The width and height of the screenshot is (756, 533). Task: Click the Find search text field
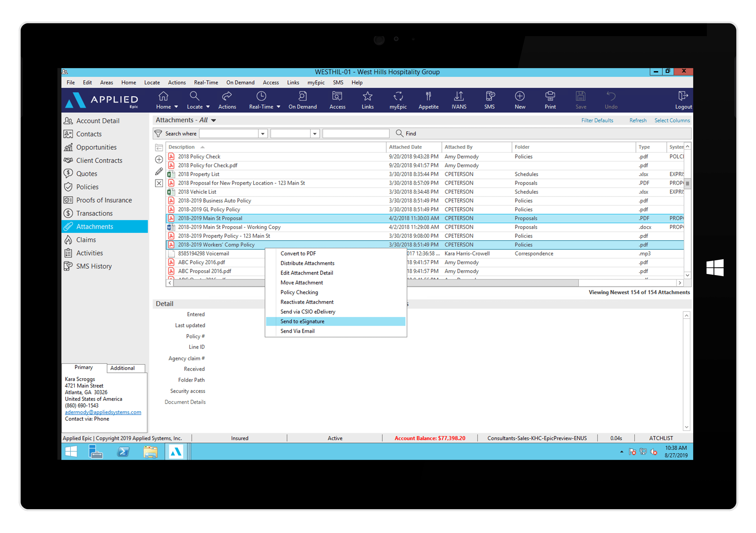[x=356, y=134]
